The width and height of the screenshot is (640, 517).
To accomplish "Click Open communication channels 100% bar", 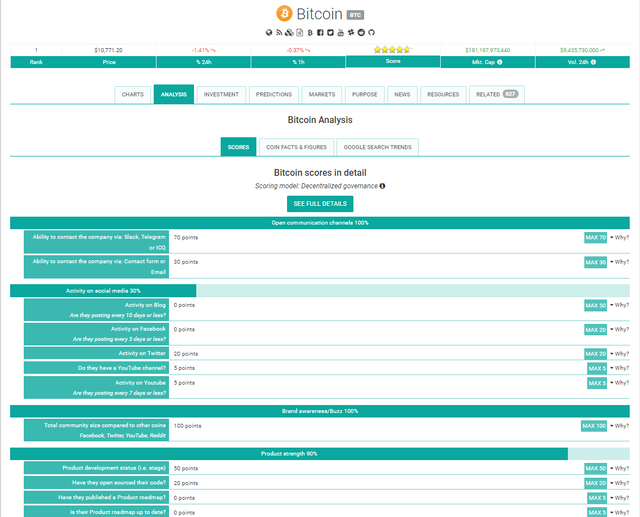I will point(320,223).
